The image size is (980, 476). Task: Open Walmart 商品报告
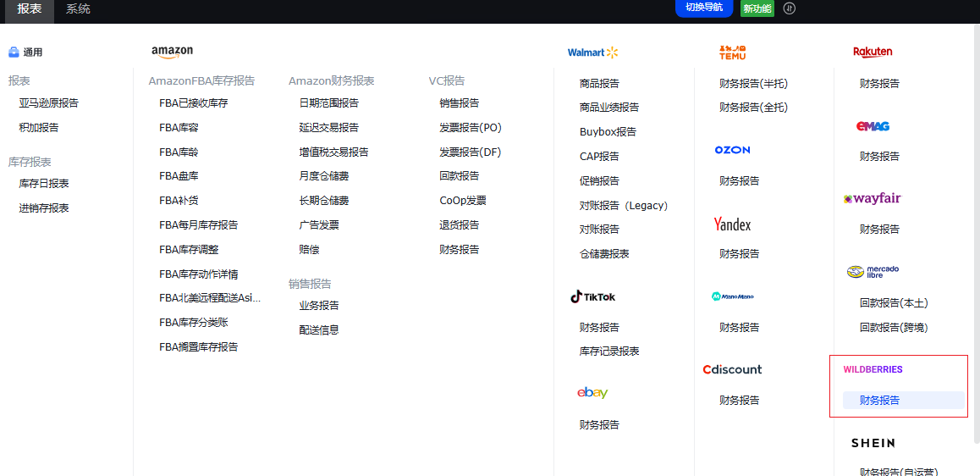[x=599, y=83]
